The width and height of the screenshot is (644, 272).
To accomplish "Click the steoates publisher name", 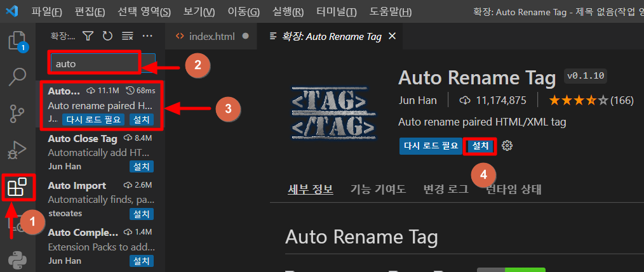I will pyautogui.click(x=65, y=214).
